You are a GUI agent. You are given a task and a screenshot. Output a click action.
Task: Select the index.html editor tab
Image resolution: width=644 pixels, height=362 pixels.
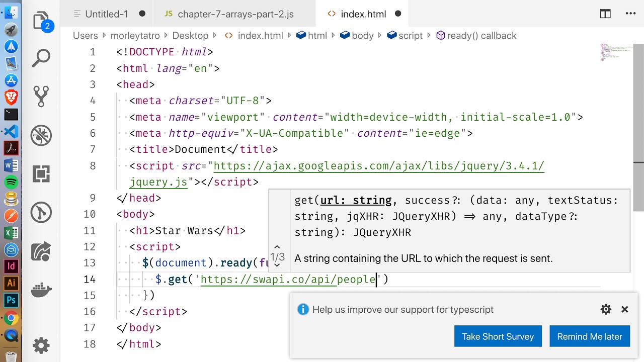coord(363,14)
